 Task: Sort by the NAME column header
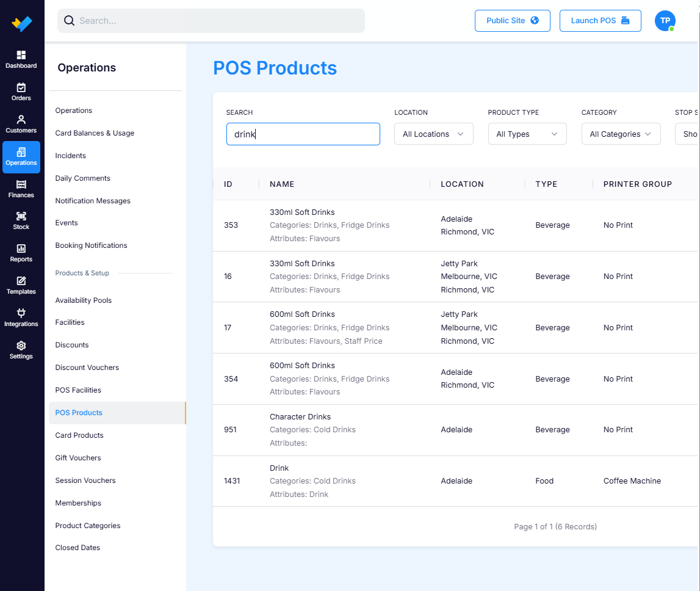pos(282,184)
